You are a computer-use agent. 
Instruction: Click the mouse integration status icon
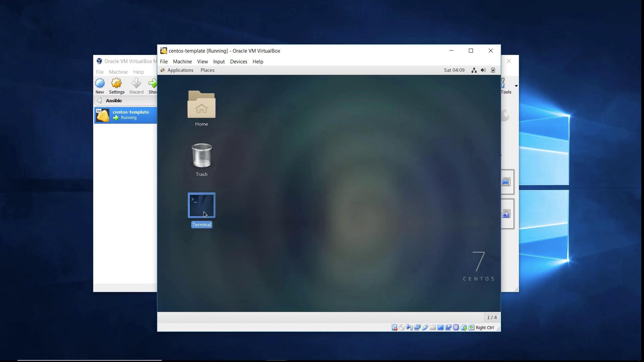point(464,327)
